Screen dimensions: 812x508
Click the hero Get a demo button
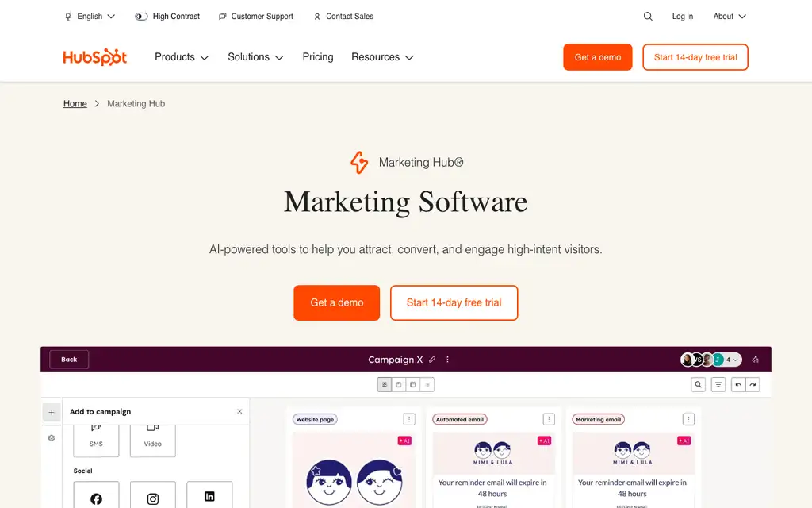[x=336, y=302]
